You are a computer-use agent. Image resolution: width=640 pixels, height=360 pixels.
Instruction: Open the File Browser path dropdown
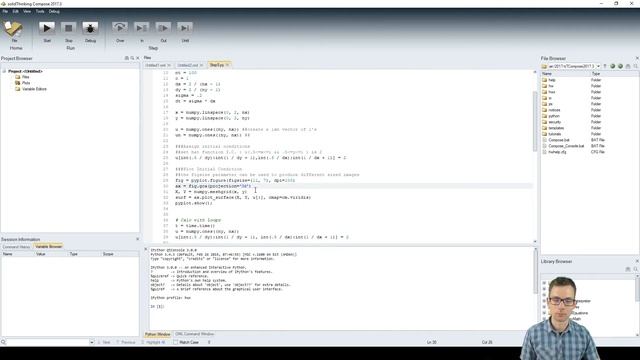pyautogui.click(x=598, y=66)
